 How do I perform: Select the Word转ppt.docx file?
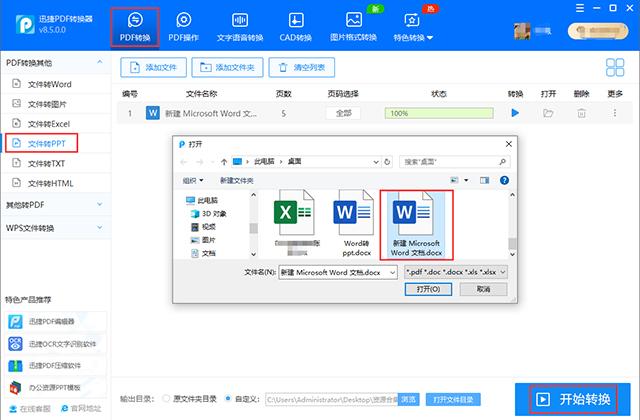point(354,223)
